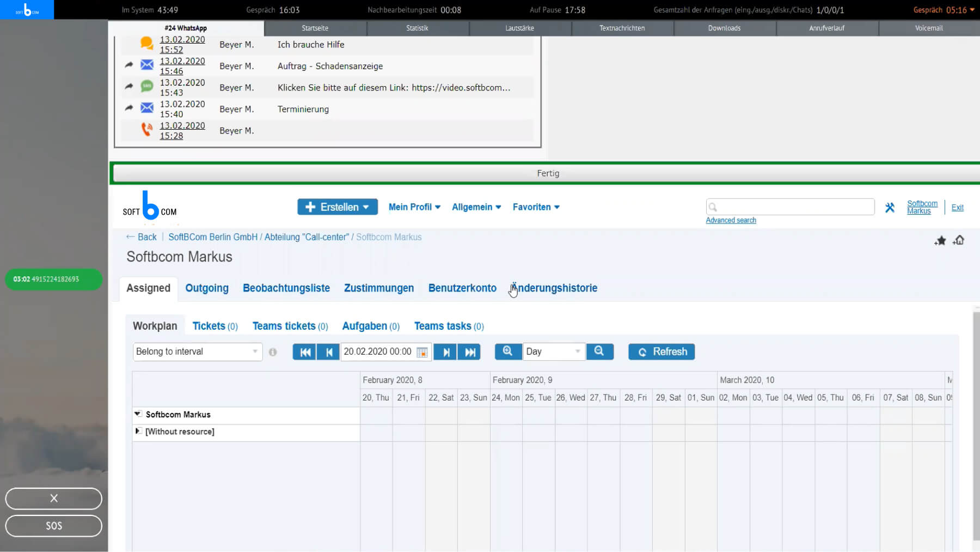Jump to last period in workplan
Screen dimensions: 980x552
coord(470,352)
